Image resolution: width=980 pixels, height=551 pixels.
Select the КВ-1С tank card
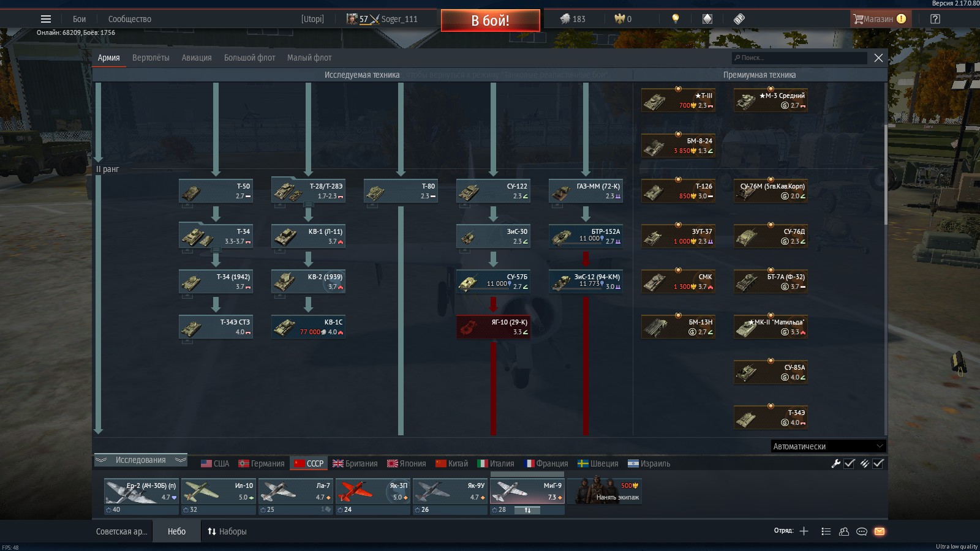308,327
